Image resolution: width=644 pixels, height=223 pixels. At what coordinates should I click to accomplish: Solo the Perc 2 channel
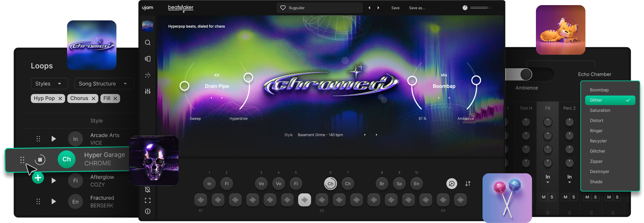pos(573,197)
